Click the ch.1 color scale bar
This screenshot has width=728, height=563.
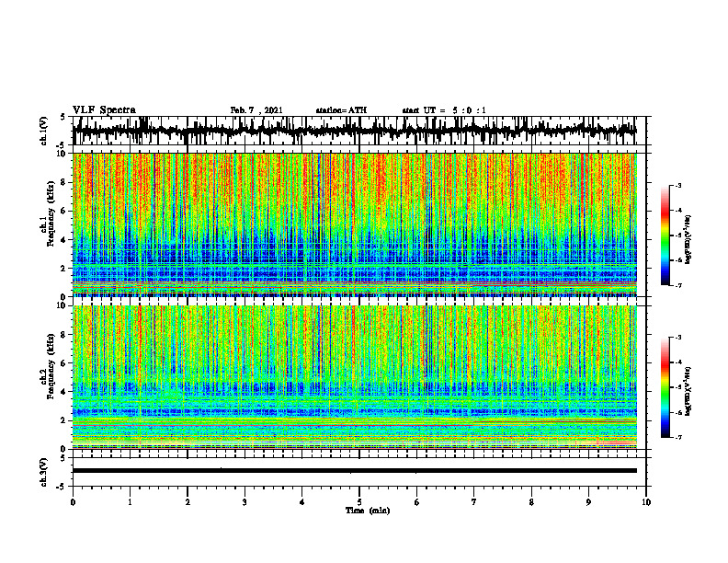(665, 236)
